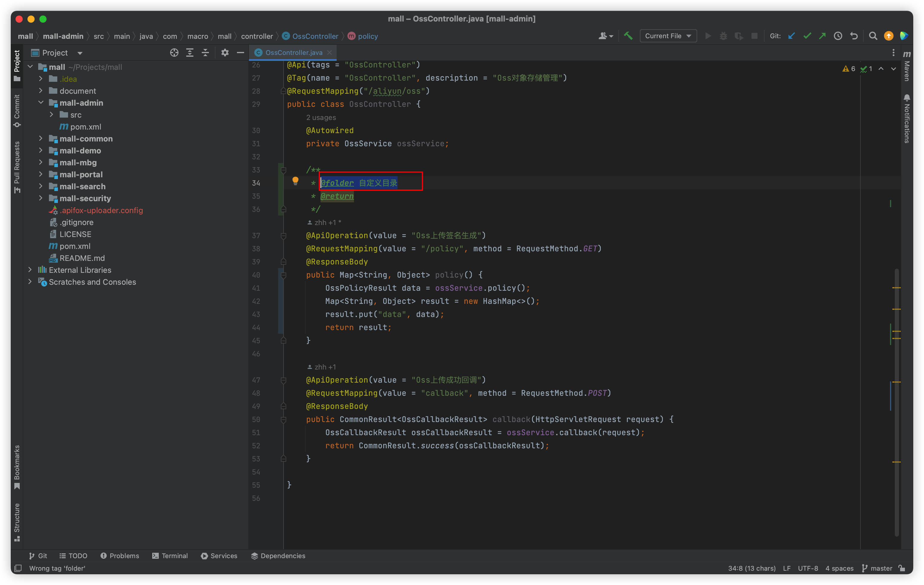The image size is (924, 585).
Task: Click the yellow intention lightbulb
Action: [x=295, y=180]
